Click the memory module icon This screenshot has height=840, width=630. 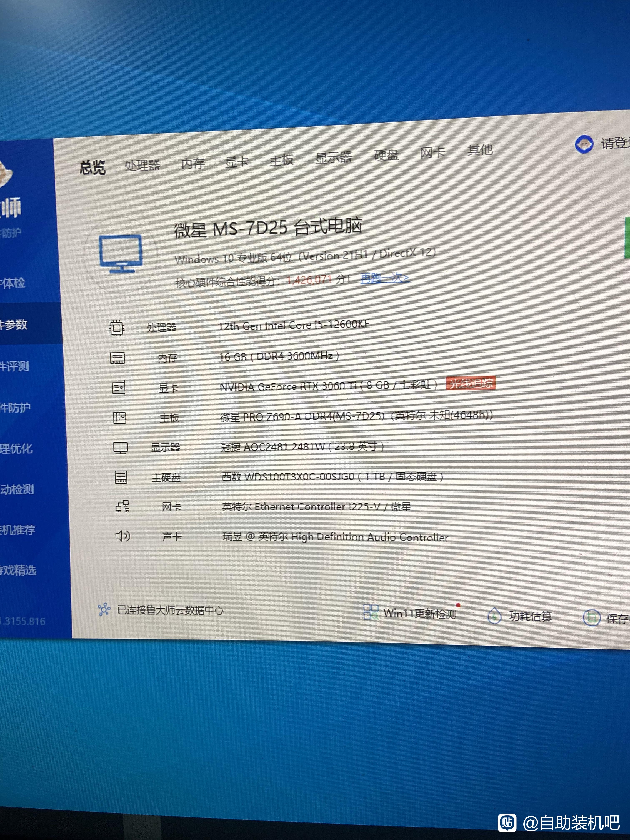point(117,358)
